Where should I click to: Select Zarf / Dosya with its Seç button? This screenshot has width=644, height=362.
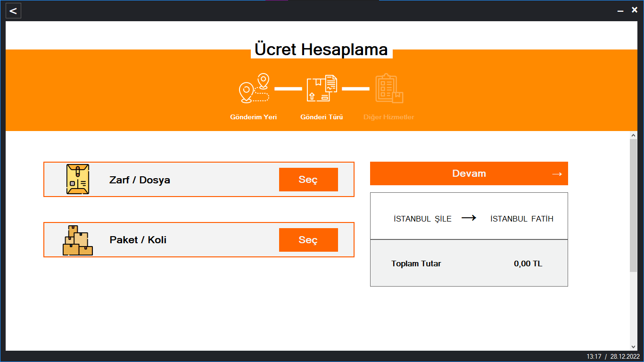pos(308,180)
